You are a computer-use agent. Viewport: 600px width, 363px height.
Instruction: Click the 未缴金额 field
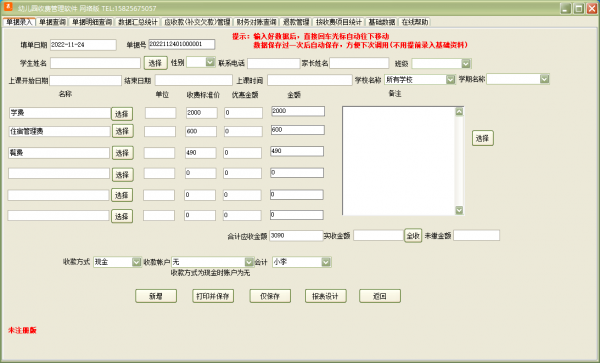[476, 235]
